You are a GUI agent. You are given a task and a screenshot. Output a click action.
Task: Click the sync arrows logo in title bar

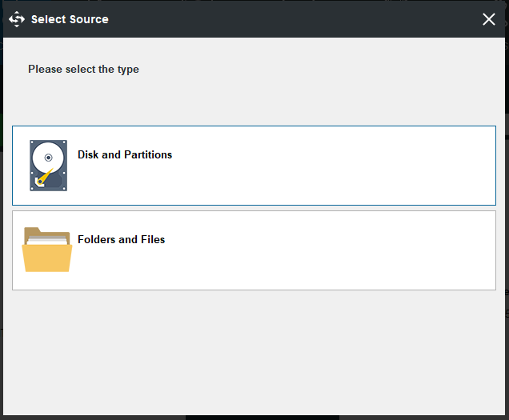coord(17,19)
